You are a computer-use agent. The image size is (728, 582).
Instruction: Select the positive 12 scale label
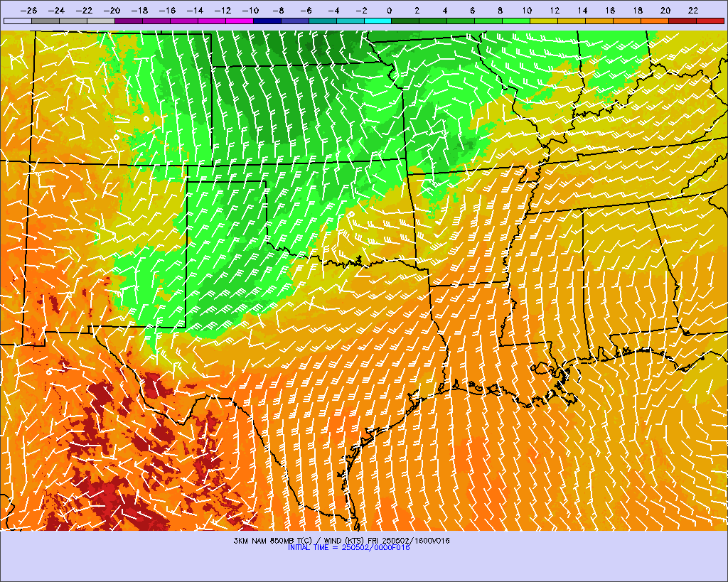(x=555, y=11)
